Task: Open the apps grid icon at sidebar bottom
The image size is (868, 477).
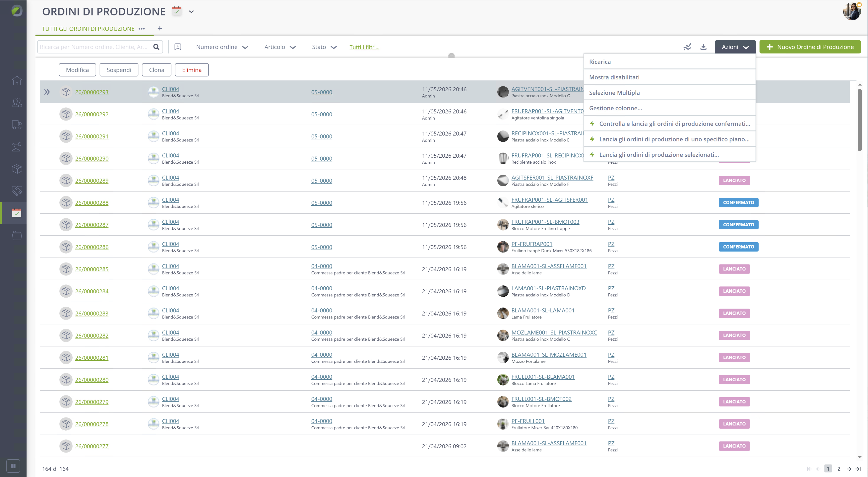Action: click(x=13, y=466)
